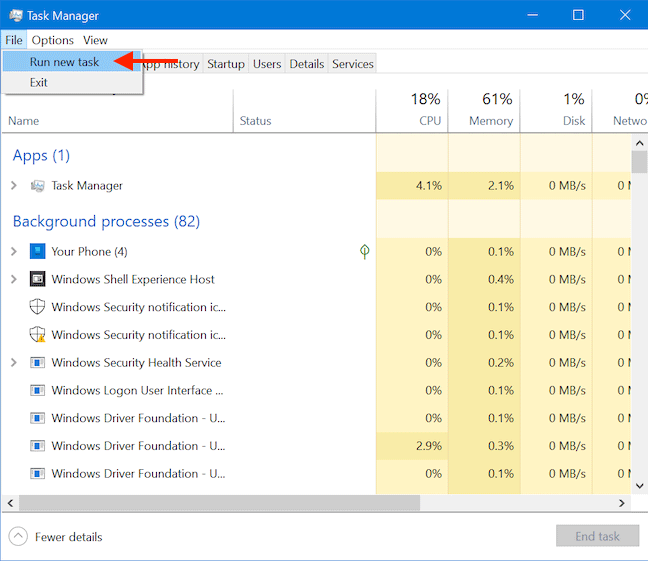Open the App history tab
This screenshot has width=648, height=561.
pyautogui.click(x=172, y=64)
